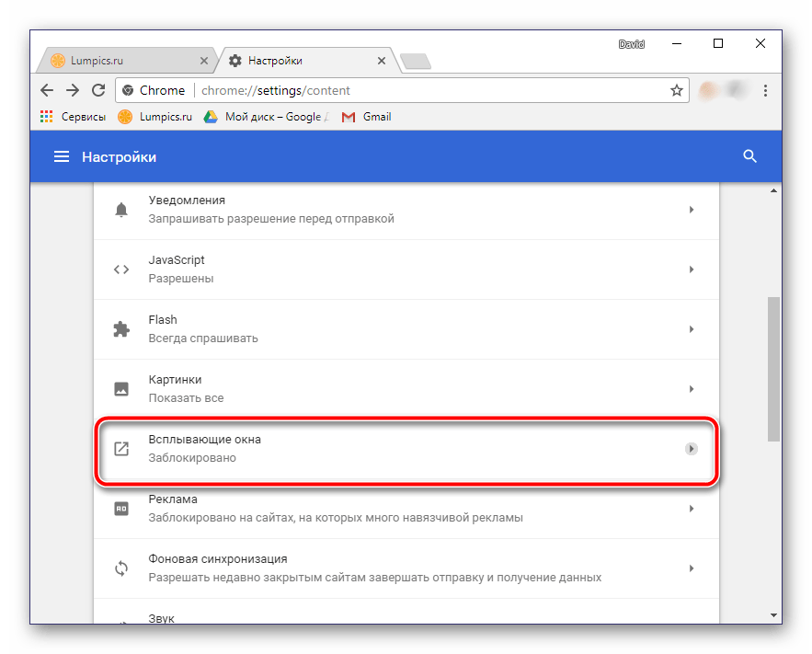This screenshot has width=812, height=654.
Task: Click the scrollbar up arrow
Action: pyautogui.click(x=773, y=190)
